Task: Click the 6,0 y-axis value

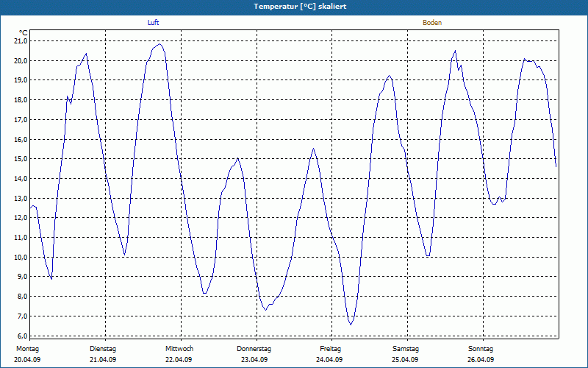Action: point(24,336)
